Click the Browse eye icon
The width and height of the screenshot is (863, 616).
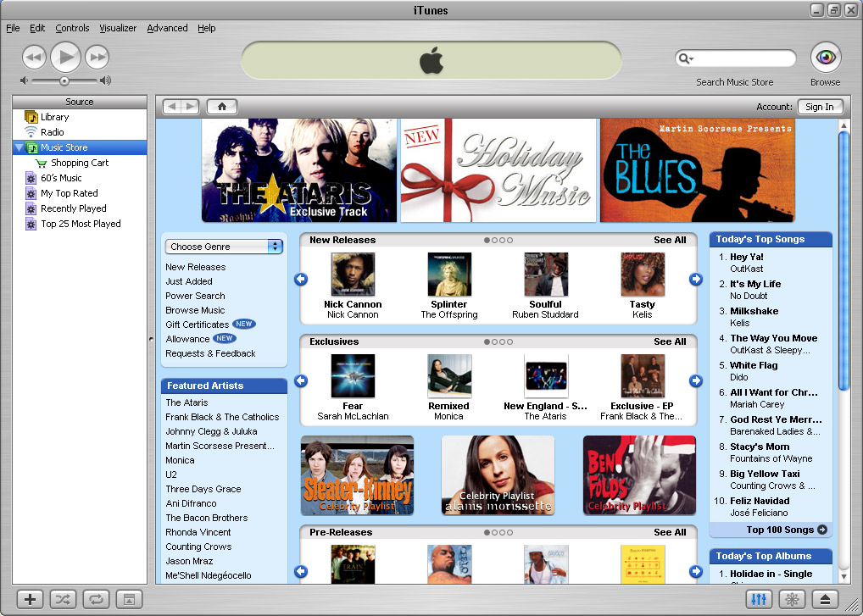[x=826, y=58]
